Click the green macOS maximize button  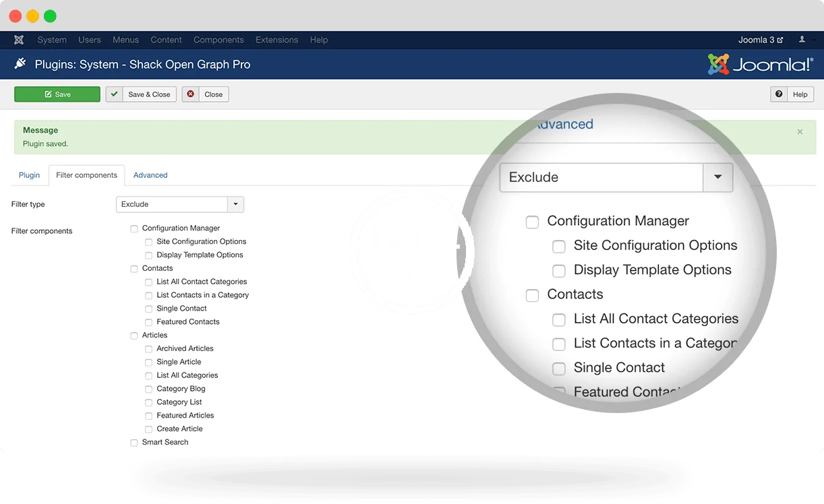tap(51, 16)
